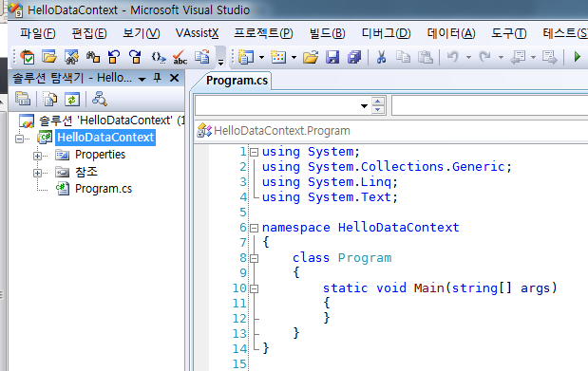588x371 pixels.
Task: Click VA Open File in Solution icon
Action: pyautogui.click(x=49, y=57)
